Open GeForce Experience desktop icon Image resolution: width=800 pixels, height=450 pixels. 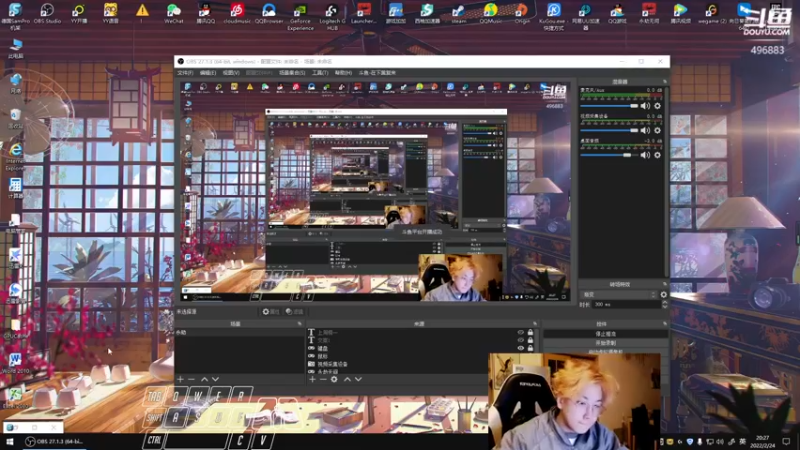point(300,16)
